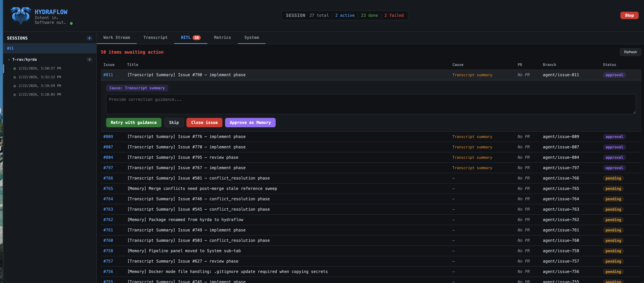
Task: Click the HYDRAFLOW logo icon
Action: click(x=21, y=16)
